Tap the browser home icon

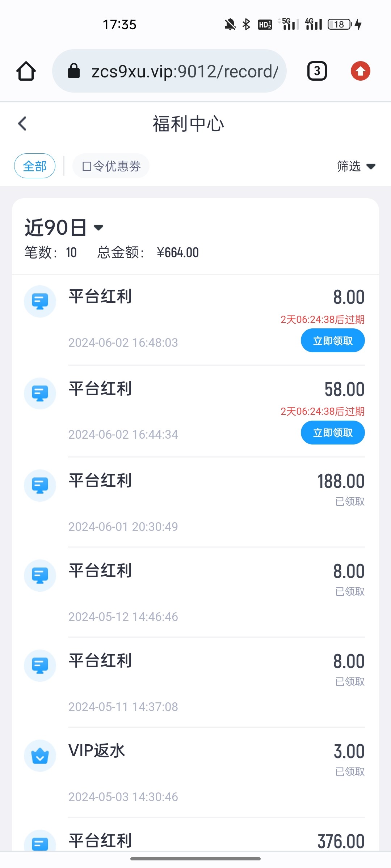point(26,71)
